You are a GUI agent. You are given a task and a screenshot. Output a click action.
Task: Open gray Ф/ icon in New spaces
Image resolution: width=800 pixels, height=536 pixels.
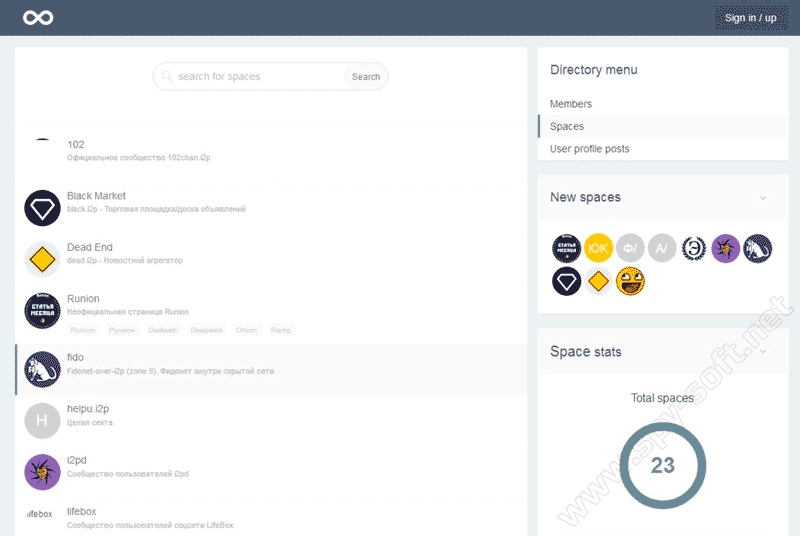coord(630,248)
